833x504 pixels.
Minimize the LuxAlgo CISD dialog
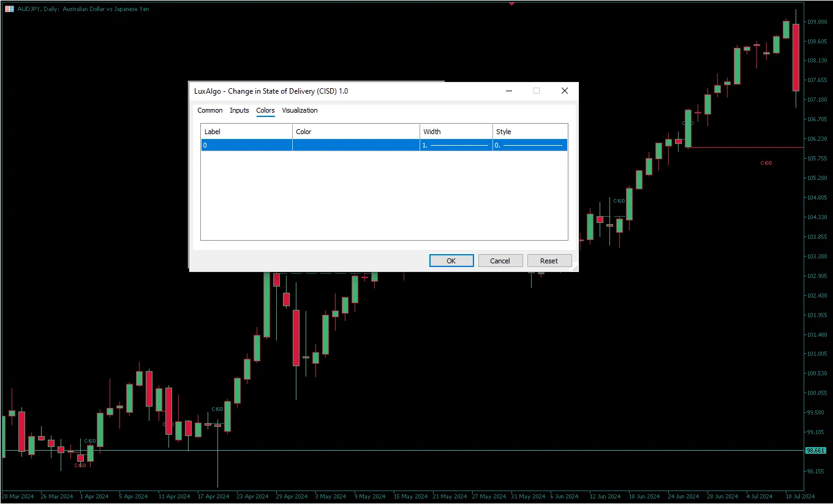pyautogui.click(x=509, y=91)
